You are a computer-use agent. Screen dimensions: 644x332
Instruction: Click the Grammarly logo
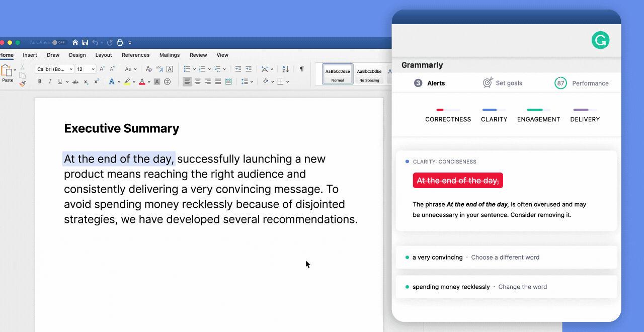click(600, 40)
